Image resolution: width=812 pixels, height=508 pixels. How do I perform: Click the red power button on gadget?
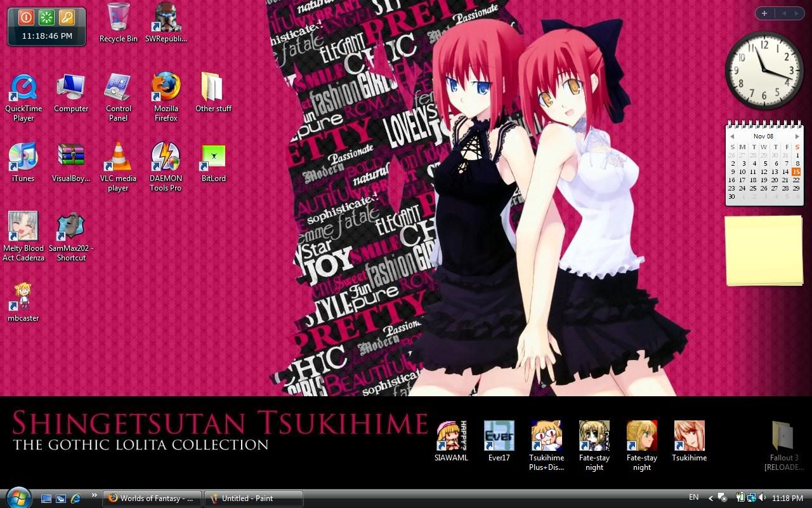(26, 17)
